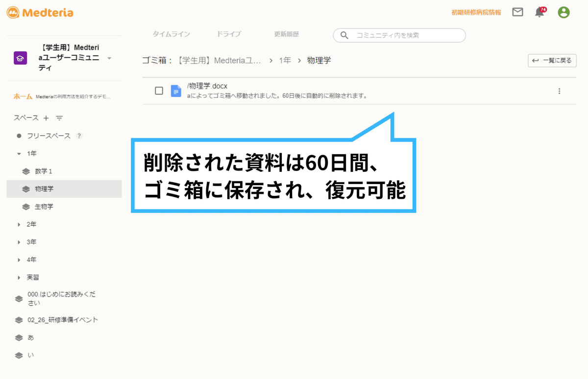Open notifications bell with 74 badge

[x=540, y=12]
